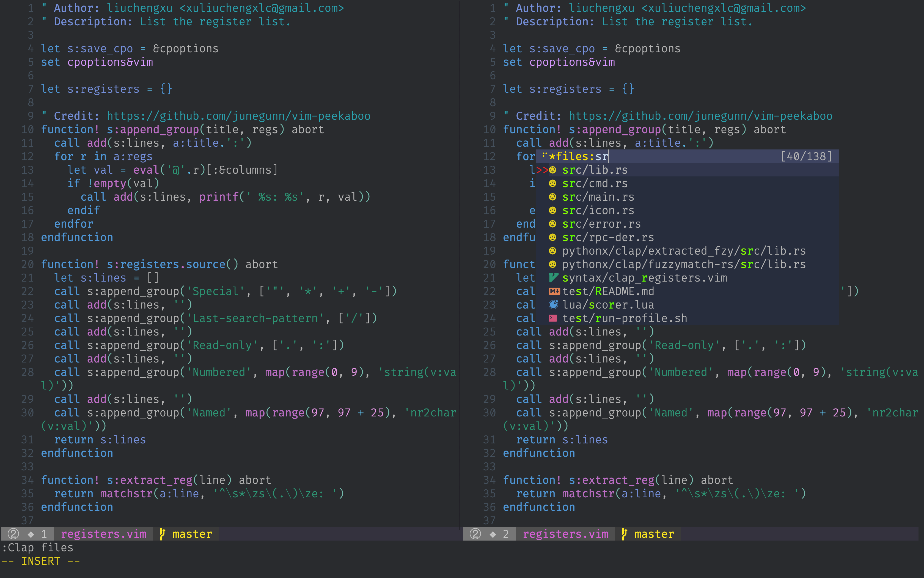Click the Rust icon beside src/error.rs
The image size is (924, 578).
coord(552,224)
